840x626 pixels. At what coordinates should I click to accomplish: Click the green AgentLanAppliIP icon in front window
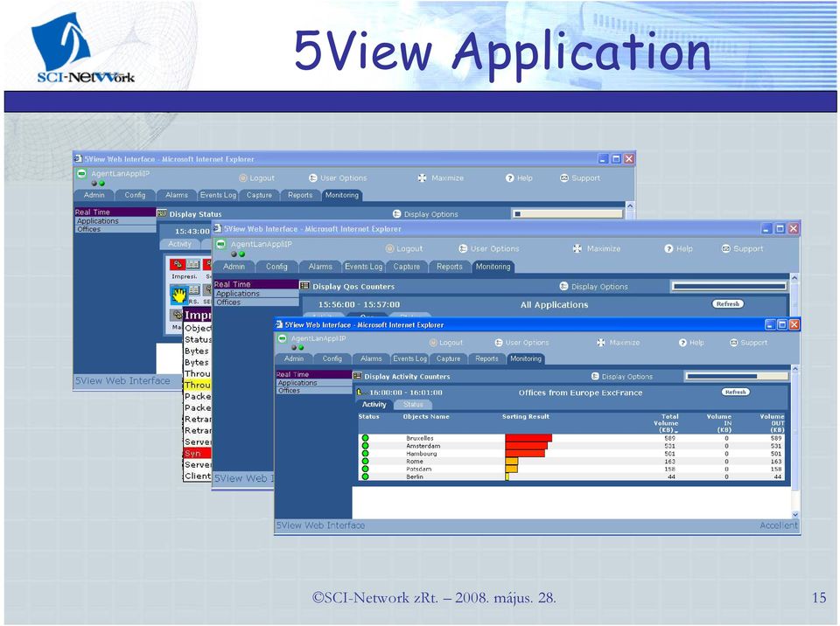coord(283,338)
